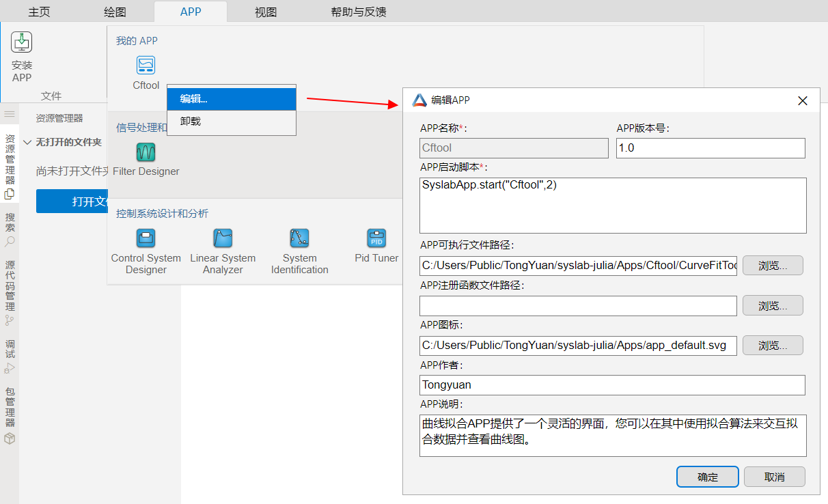Browse for the APP executable file path
Viewport: 828px width, 504px height.
772,266
